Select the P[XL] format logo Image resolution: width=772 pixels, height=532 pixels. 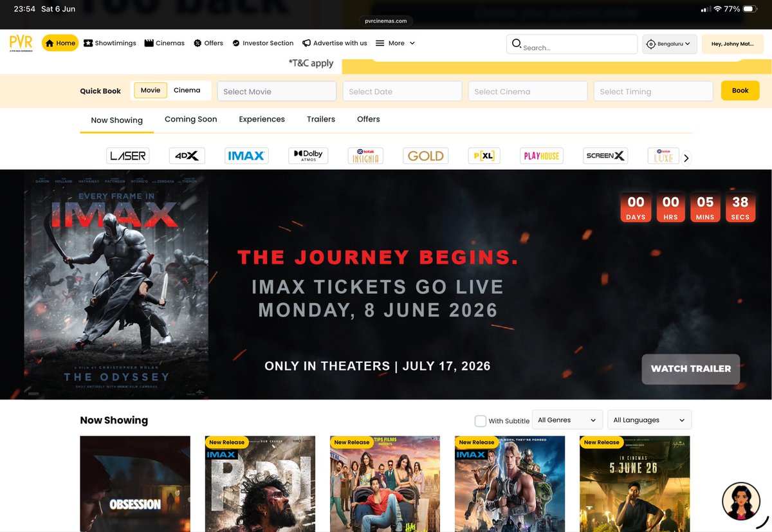tap(484, 156)
